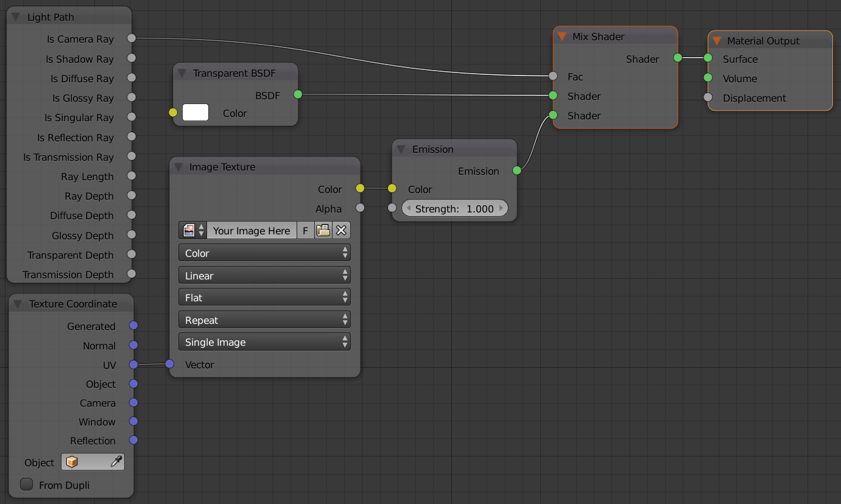This screenshot has height=504, width=841.
Task: Collapse the Emission node header
Action: pyautogui.click(x=400, y=149)
